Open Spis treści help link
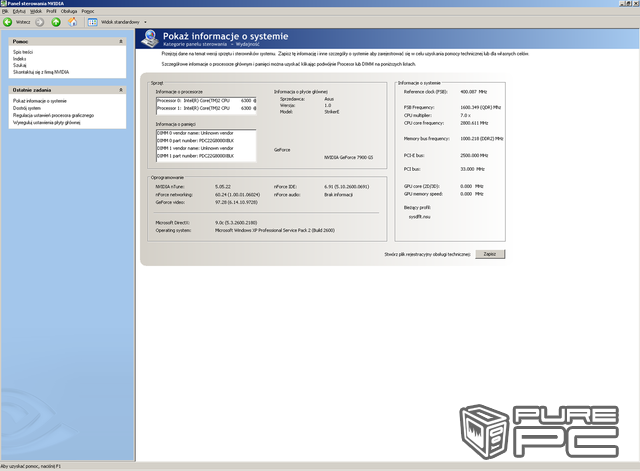Screen dimensions: 640x471 tap(23, 52)
